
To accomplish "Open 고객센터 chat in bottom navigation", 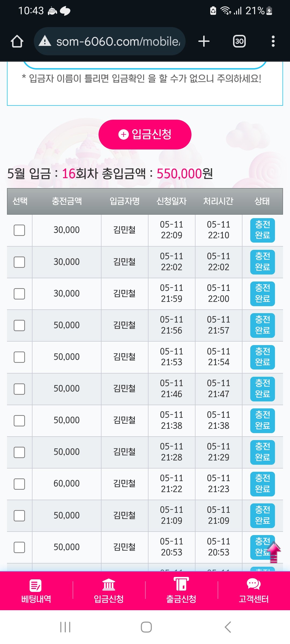I will 254,591.
